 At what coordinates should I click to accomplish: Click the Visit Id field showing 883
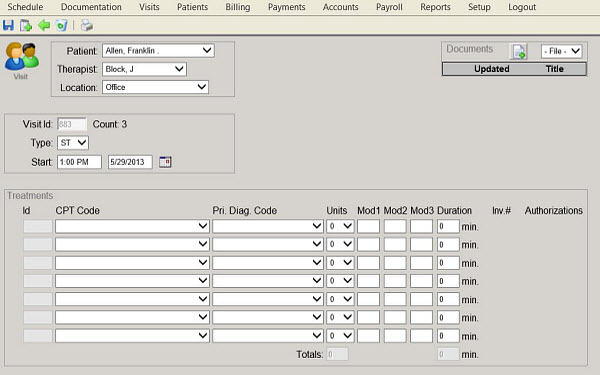pos(72,124)
